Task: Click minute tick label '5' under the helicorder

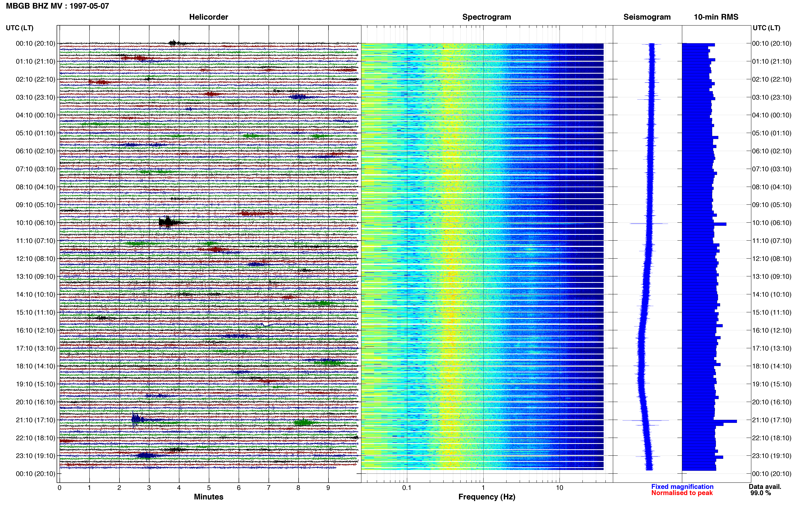Action: [209, 488]
